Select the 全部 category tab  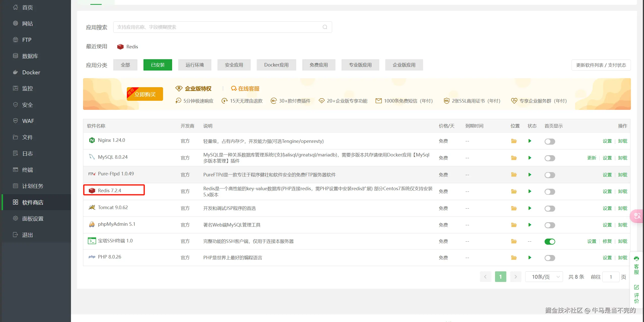coord(125,65)
